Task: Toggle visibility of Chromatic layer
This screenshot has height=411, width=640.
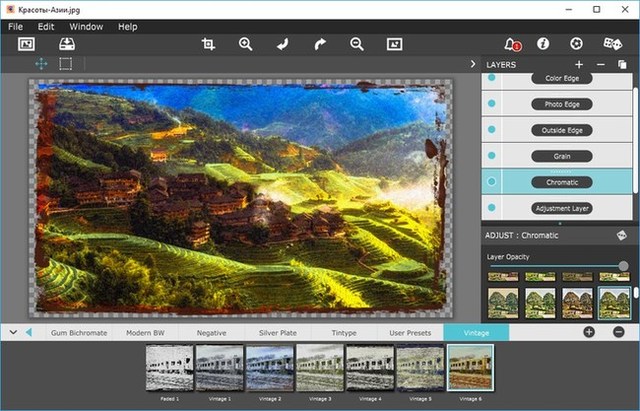Action: [x=492, y=182]
